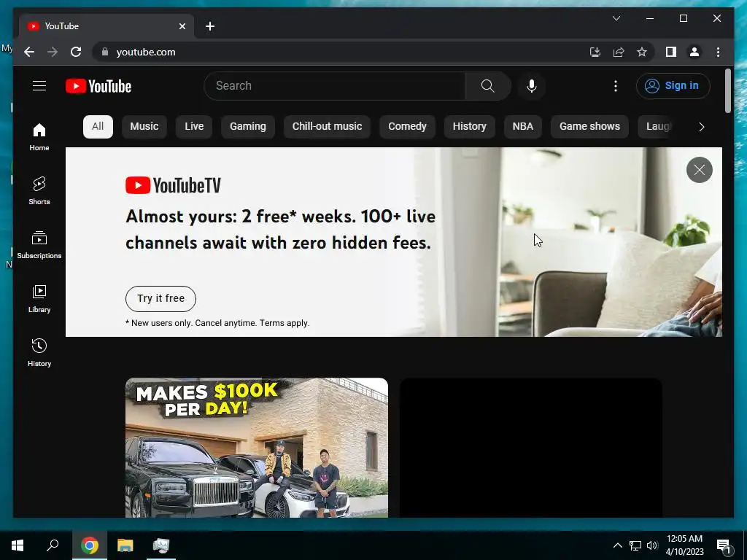Open the tab search chevron
Image resolution: width=747 pixels, height=560 pixels.
616,18
